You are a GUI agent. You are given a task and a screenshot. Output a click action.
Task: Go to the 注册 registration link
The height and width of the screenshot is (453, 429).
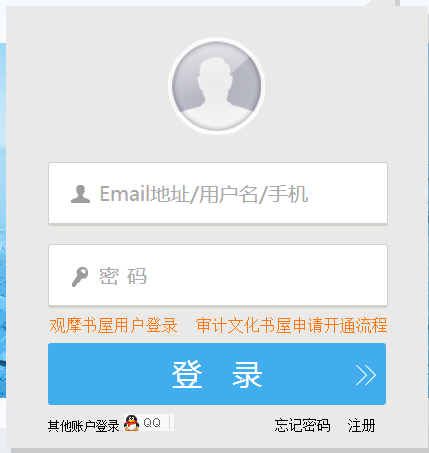[361, 426]
